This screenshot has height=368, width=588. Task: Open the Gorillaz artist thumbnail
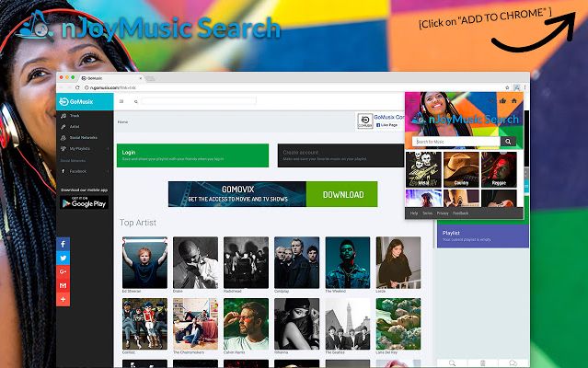click(x=144, y=324)
